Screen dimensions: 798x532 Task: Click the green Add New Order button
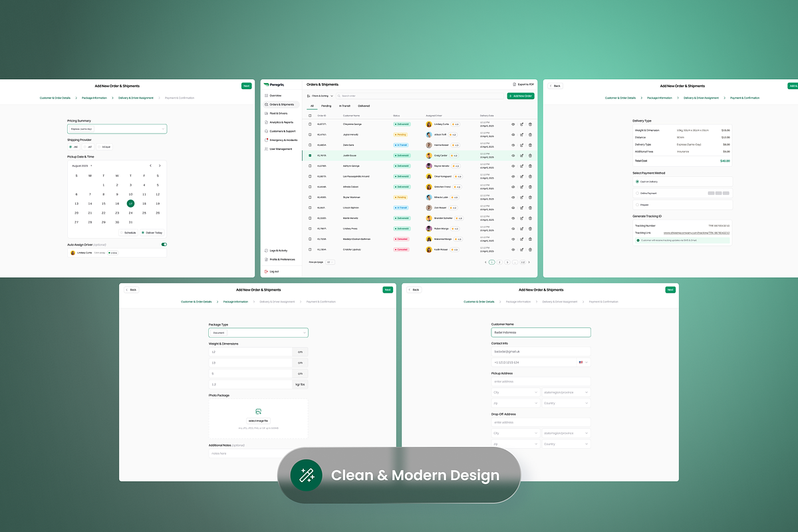(520, 96)
